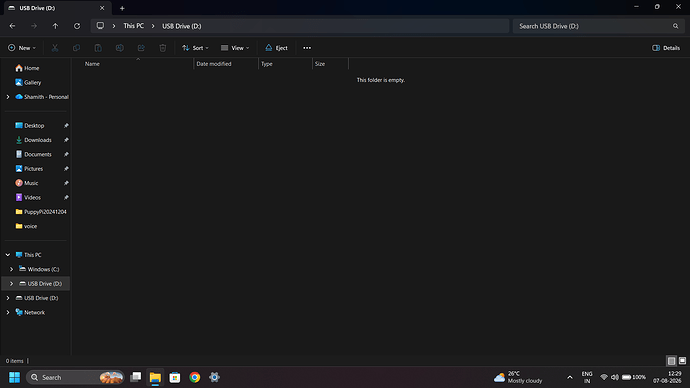Expand breadcrumb chevron after This PC

pos(153,26)
